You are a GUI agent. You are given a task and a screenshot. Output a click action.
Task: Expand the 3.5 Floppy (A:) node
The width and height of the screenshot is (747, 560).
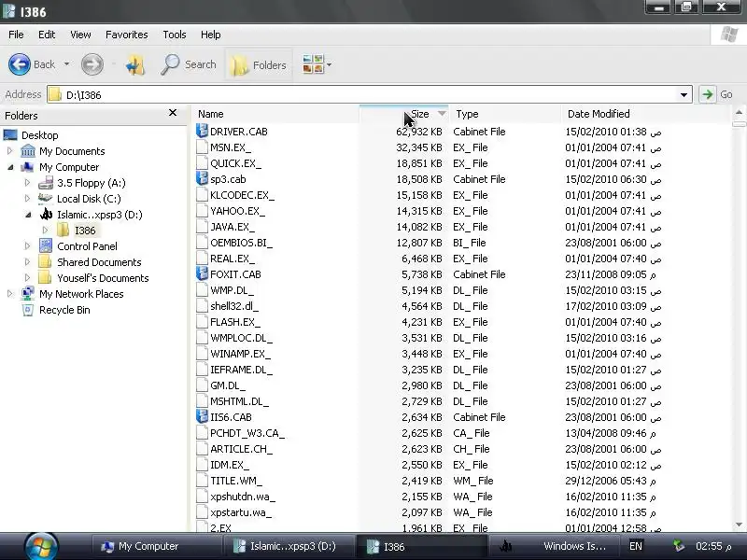27,183
